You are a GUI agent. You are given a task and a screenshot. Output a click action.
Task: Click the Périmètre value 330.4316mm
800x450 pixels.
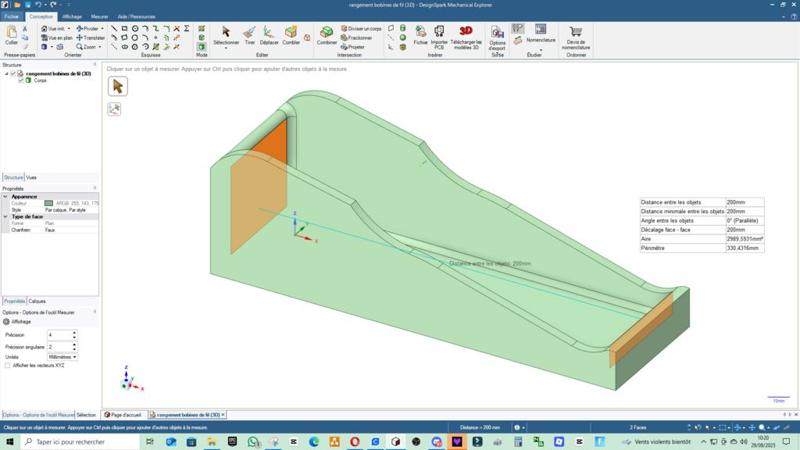pyautogui.click(x=744, y=248)
